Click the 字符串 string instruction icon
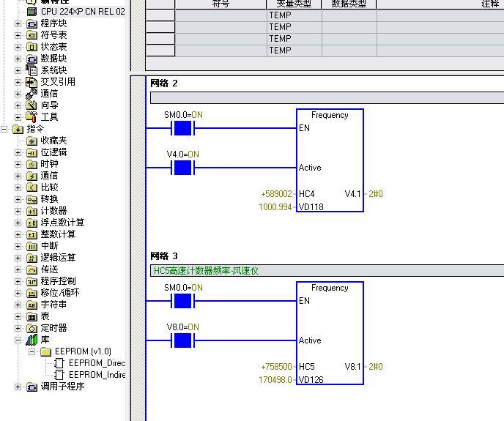 pyautogui.click(x=31, y=305)
